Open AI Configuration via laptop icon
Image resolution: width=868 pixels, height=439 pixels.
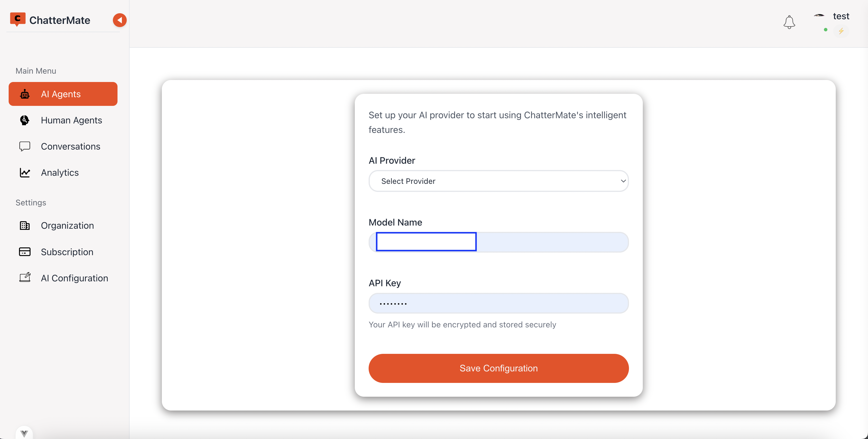coord(24,278)
